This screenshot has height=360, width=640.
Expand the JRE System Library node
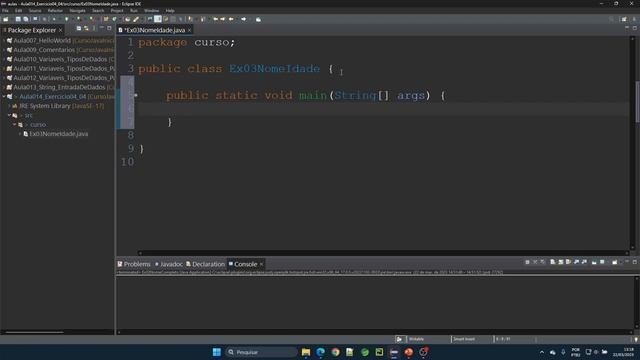pos(9,106)
